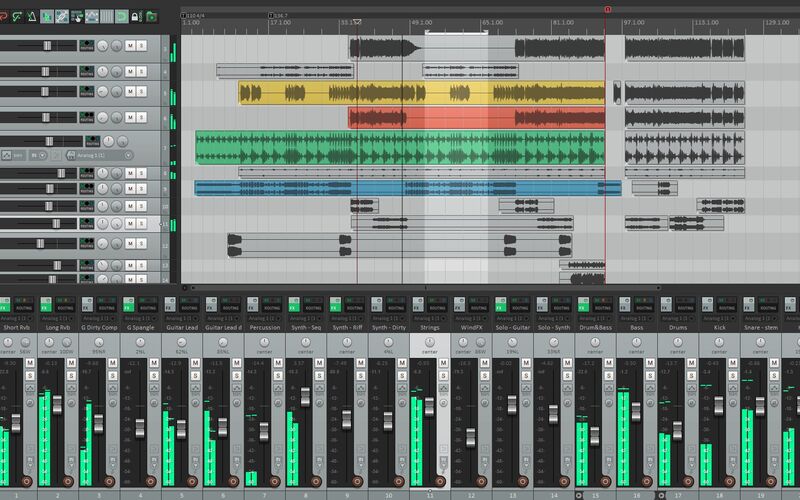
Task: Open FX chain for Solo - Guitar channel
Action: coord(501,305)
